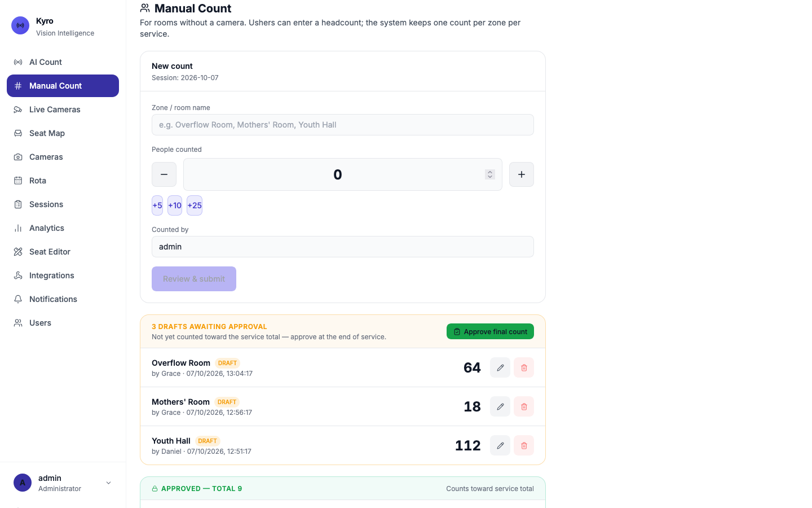The width and height of the screenshot is (812, 508).
Task: Add 5 with the +5 button
Action: (x=157, y=205)
